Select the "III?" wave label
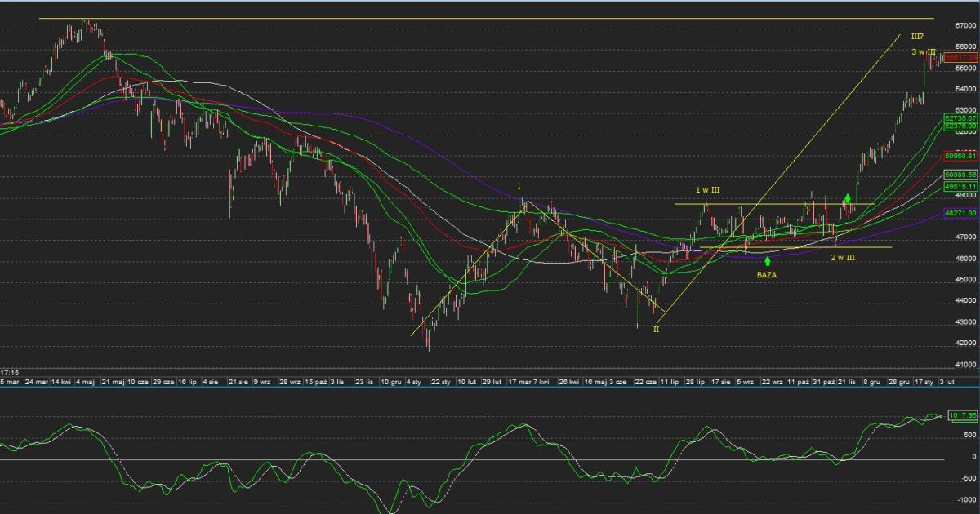Viewport: 980px width, 514px height. pos(916,36)
